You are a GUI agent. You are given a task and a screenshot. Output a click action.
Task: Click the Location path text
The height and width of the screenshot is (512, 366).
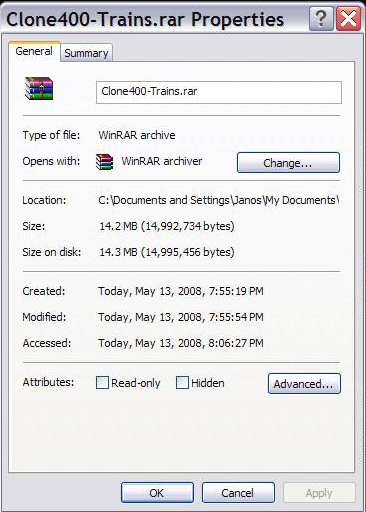pos(219,200)
